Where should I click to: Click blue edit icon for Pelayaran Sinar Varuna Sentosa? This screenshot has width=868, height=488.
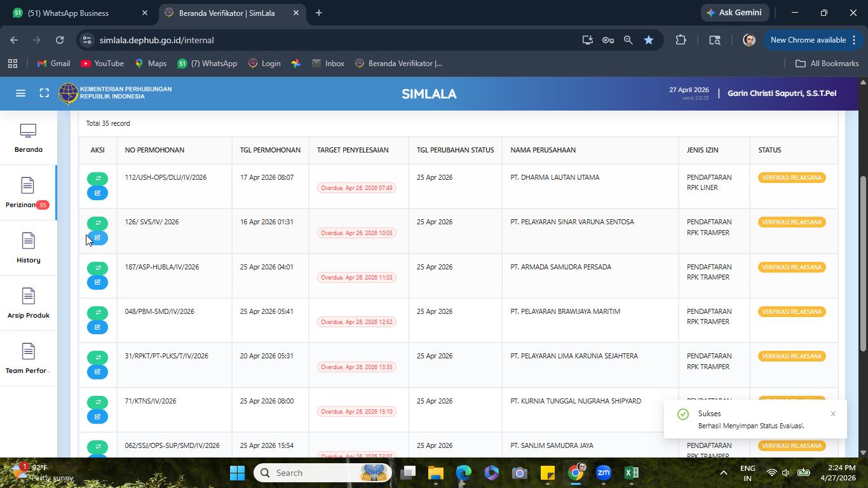98,238
